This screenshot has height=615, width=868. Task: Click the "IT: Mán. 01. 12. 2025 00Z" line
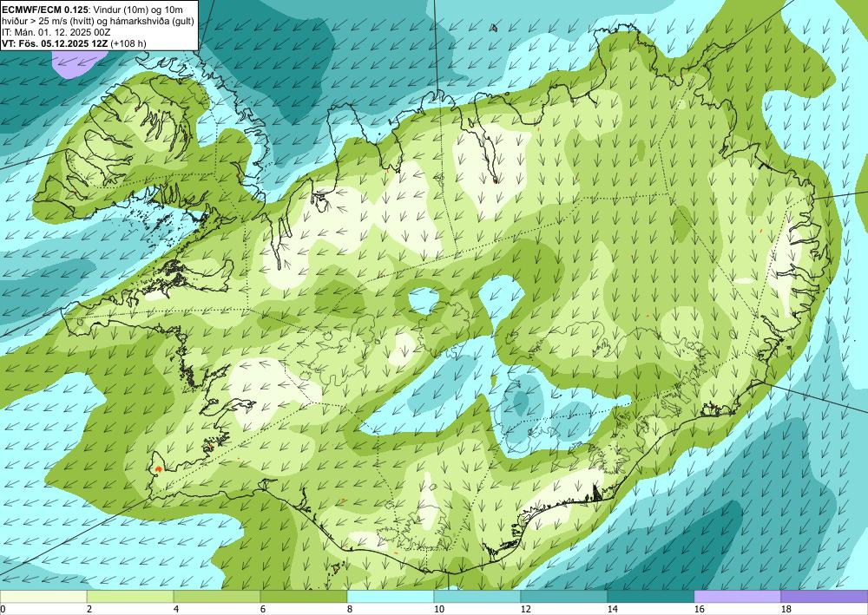(x=56, y=32)
